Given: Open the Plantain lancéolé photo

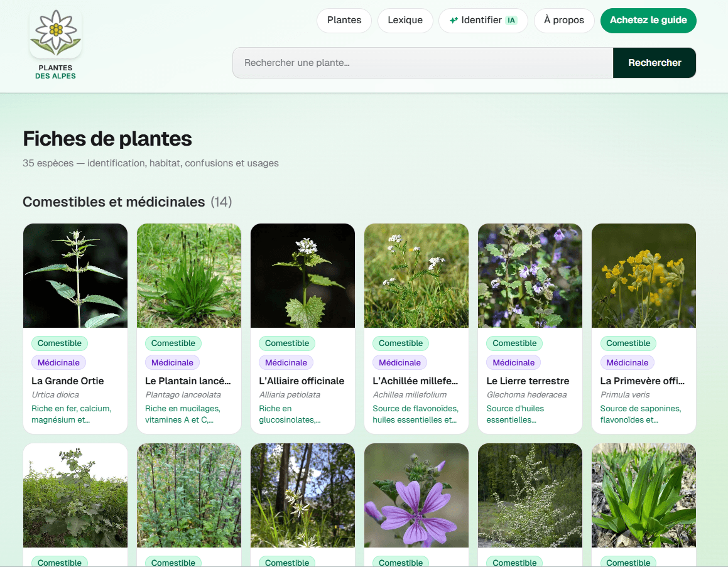Looking at the screenshot, I should (189, 276).
